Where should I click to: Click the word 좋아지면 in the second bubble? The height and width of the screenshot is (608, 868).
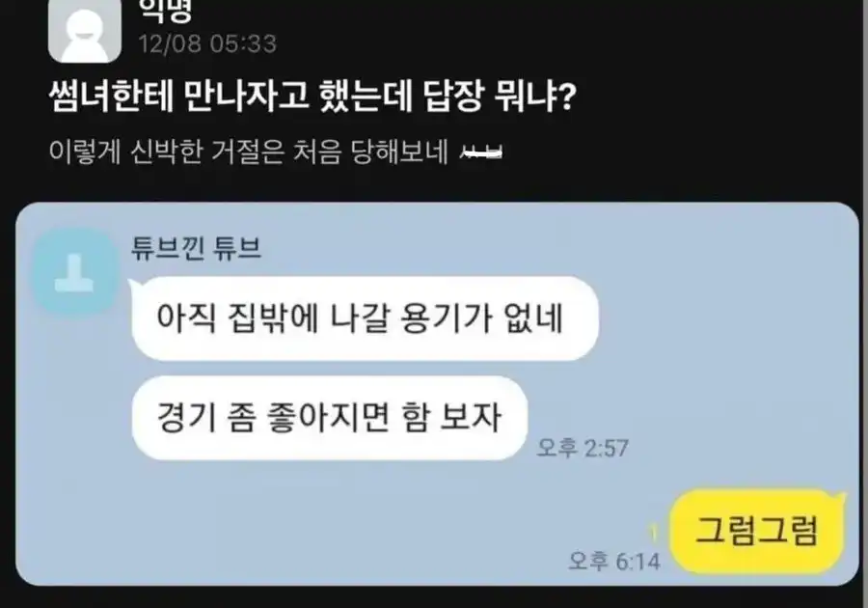pyautogui.click(x=328, y=418)
